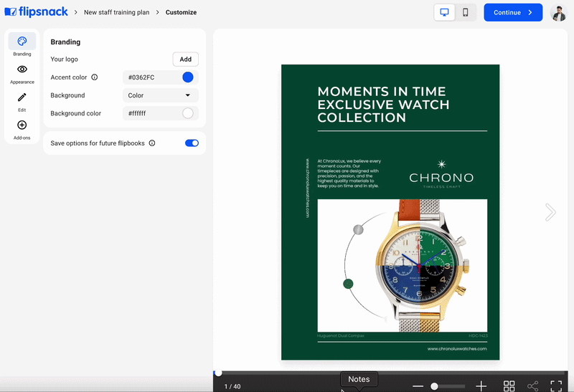The width and height of the screenshot is (574, 392).
Task: Switch to desktop preview mode
Action: 445,12
